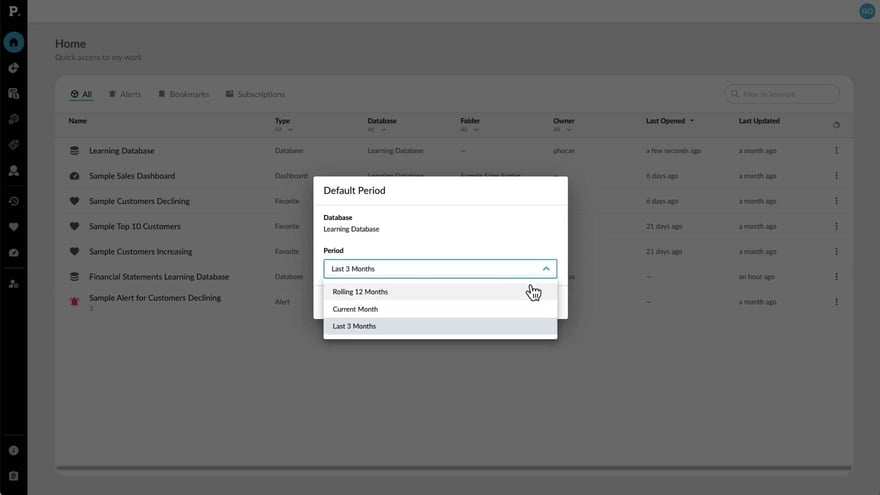Open the Home icon in sidebar
This screenshot has width=880, height=495.
click(13, 42)
